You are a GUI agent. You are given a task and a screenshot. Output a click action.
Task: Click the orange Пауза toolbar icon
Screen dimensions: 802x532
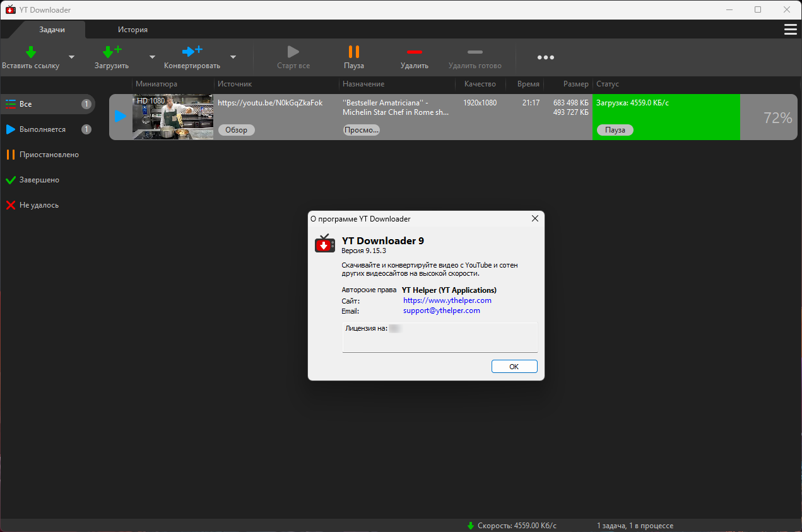[354, 52]
